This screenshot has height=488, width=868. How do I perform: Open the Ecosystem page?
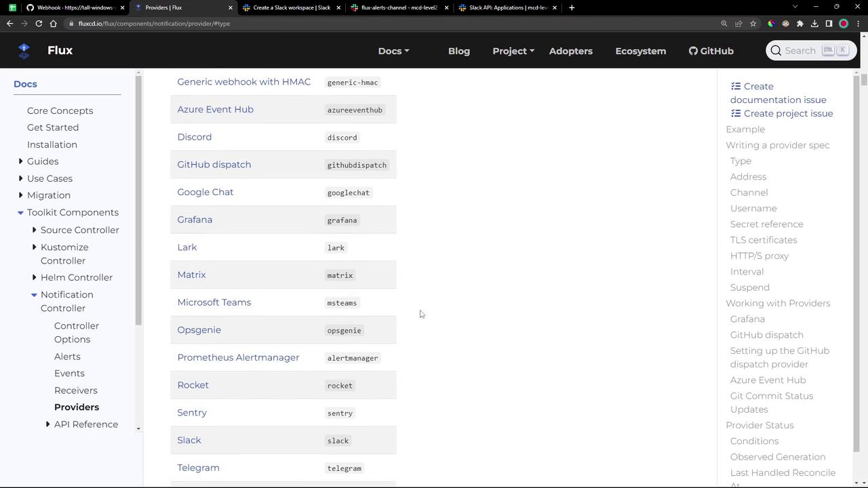click(x=641, y=51)
